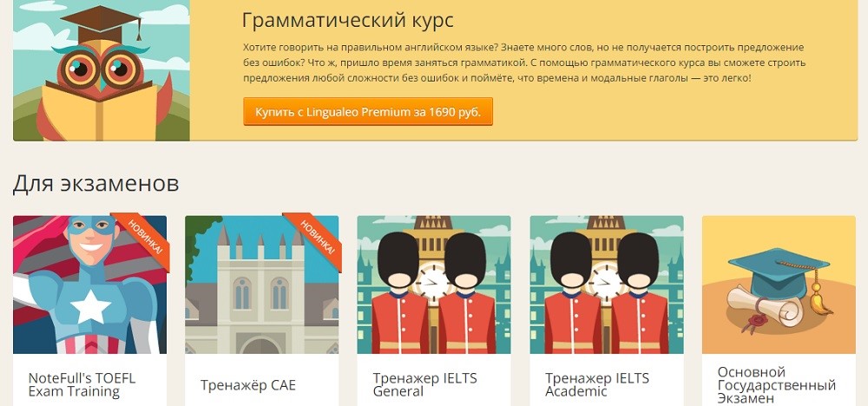Open the Тренажёр CAE course title
This screenshot has height=406, width=868.
tap(248, 385)
